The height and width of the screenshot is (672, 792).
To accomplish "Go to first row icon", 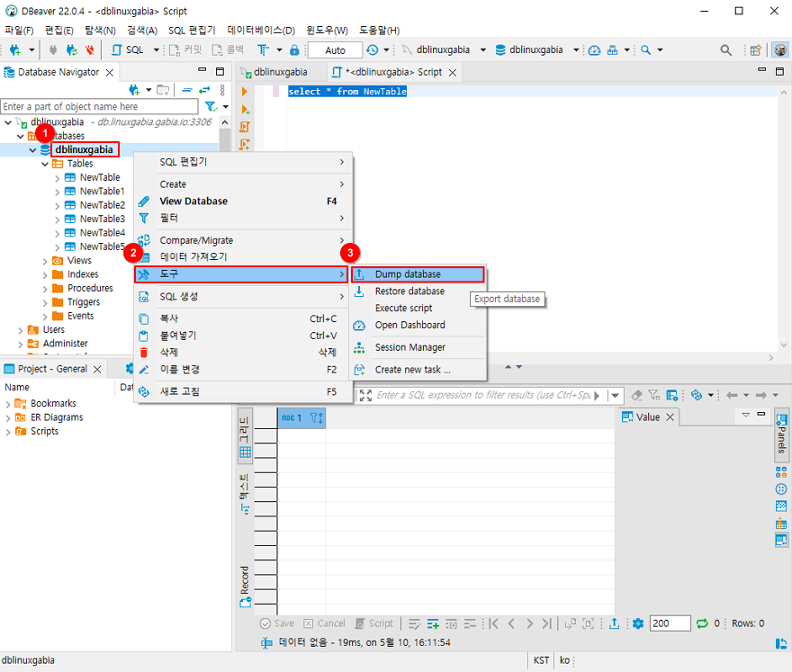I will (493, 623).
